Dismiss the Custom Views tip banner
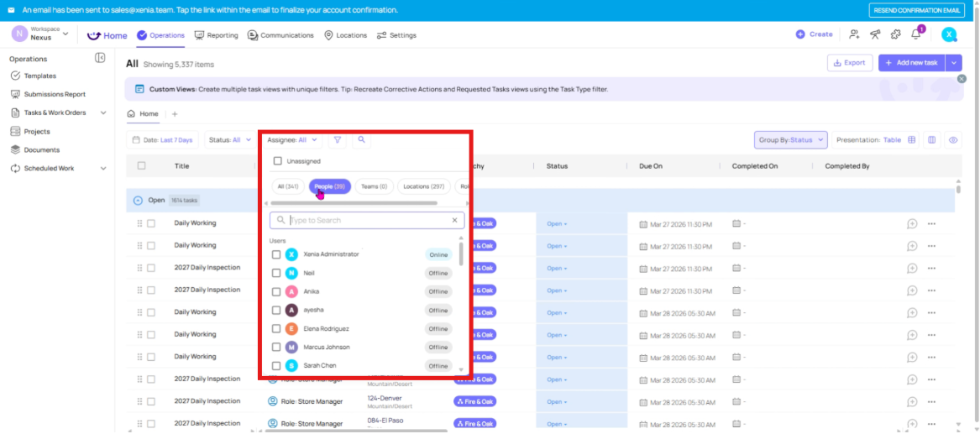The height and width of the screenshot is (434, 980). click(961, 78)
